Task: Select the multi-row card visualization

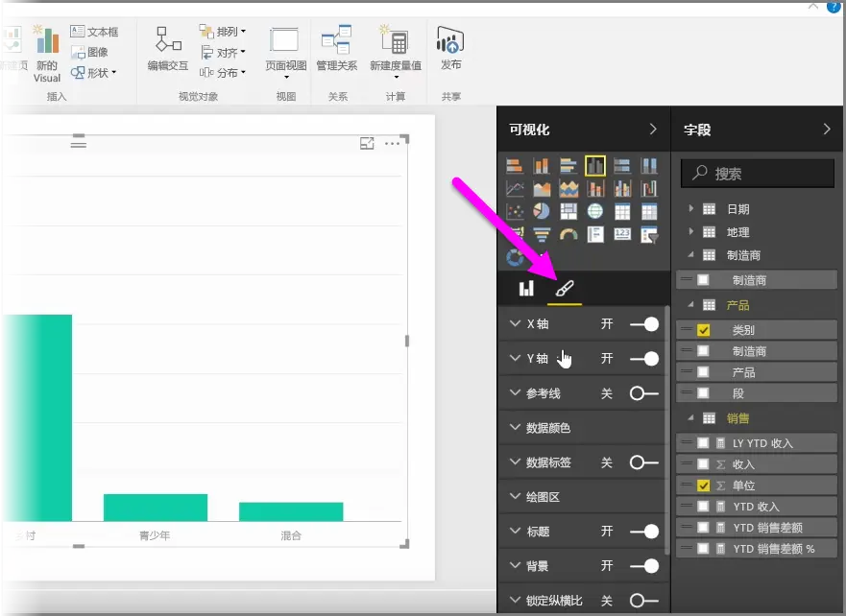Action: tap(595, 234)
